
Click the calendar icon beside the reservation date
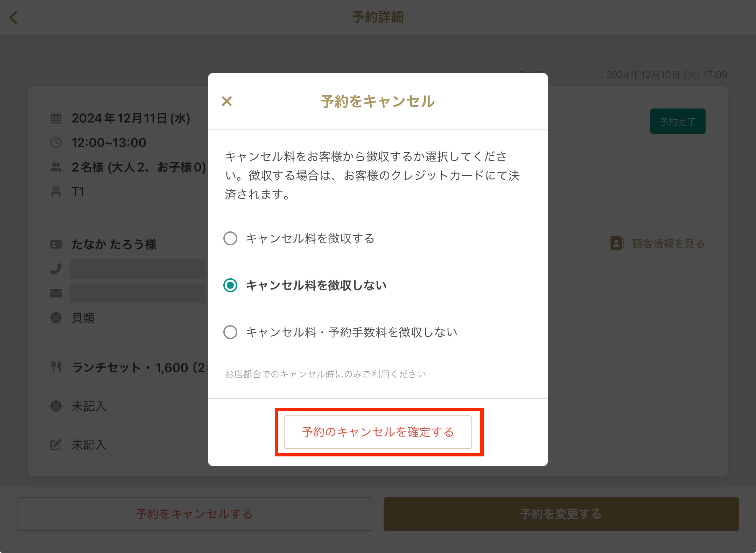tap(56, 118)
